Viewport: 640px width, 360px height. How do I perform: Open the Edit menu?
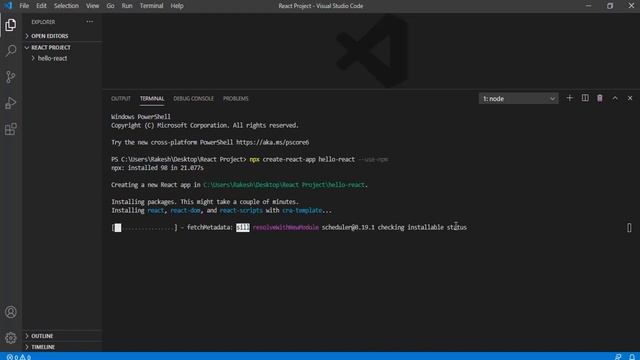point(41,6)
